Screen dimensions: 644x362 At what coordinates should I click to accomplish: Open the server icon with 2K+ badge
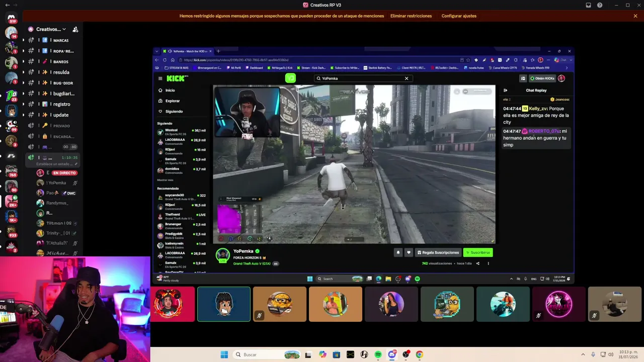tap(11, 202)
